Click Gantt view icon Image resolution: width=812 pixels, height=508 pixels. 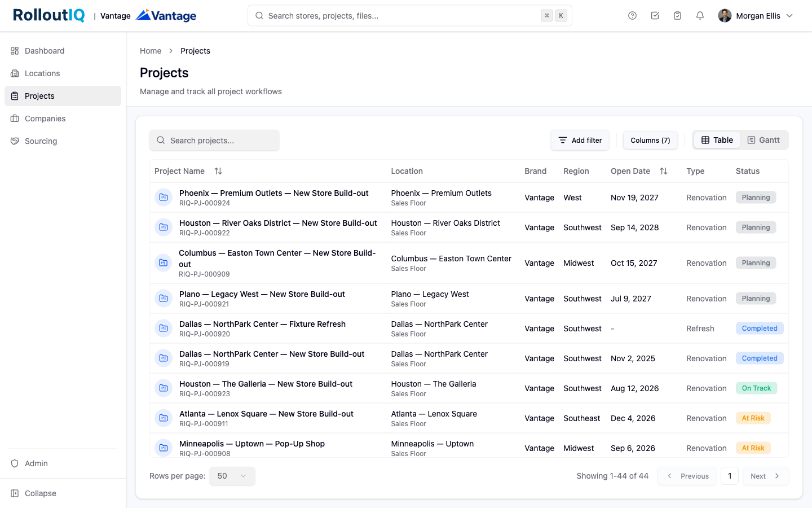tap(751, 140)
